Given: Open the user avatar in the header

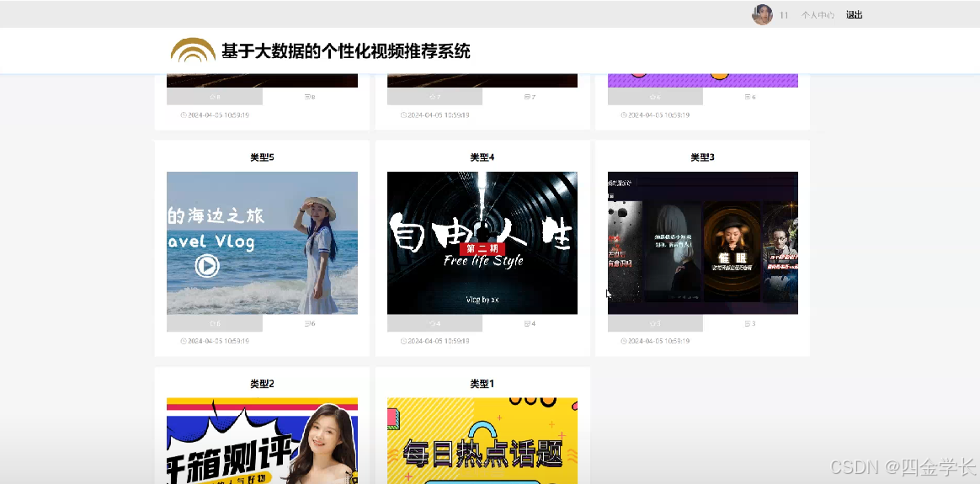Looking at the screenshot, I should click(762, 14).
